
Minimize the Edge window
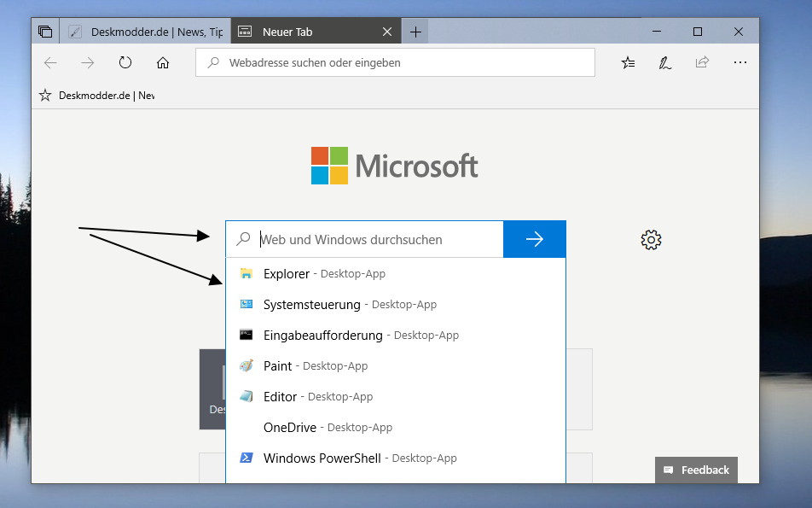tap(657, 32)
